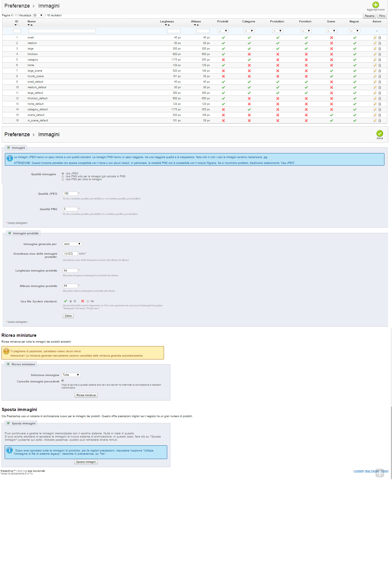Sort the Larghezza column ascending

[169, 25]
